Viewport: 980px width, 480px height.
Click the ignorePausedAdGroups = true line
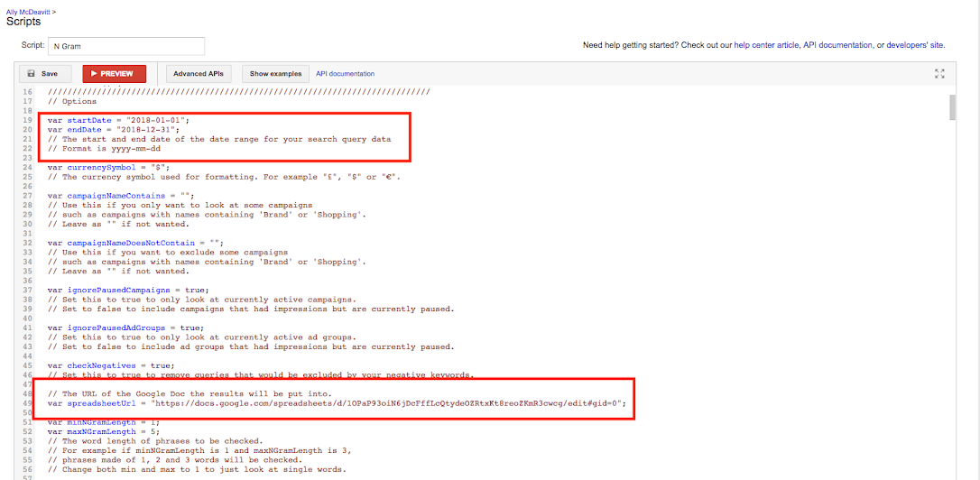[125, 328]
